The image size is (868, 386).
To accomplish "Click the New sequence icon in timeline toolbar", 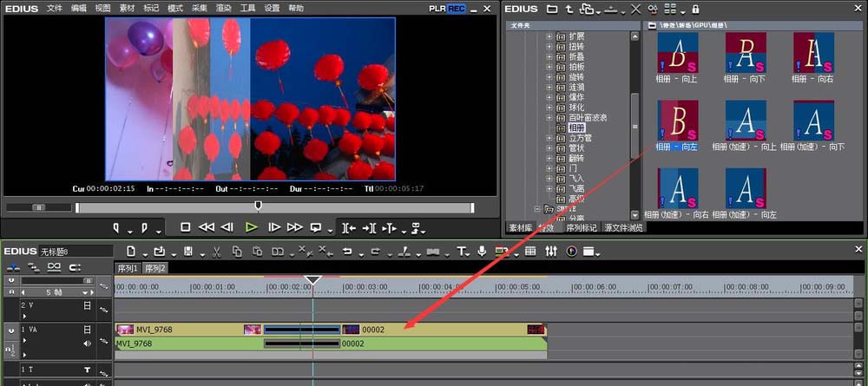I will (x=131, y=252).
